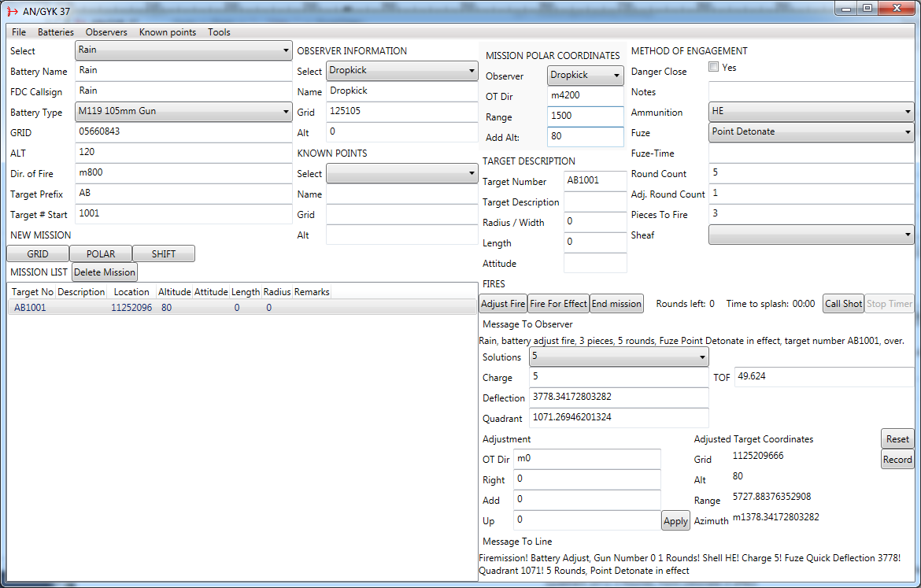Click the OT Dir field m4200

click(x=585, y=96)
